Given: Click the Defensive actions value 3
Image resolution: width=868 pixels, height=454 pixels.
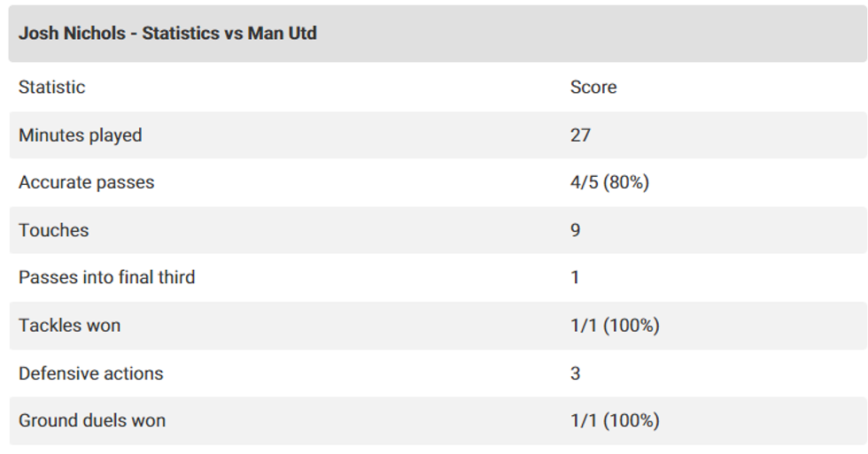Looking at the screenshot, I should tap(576, 373).
